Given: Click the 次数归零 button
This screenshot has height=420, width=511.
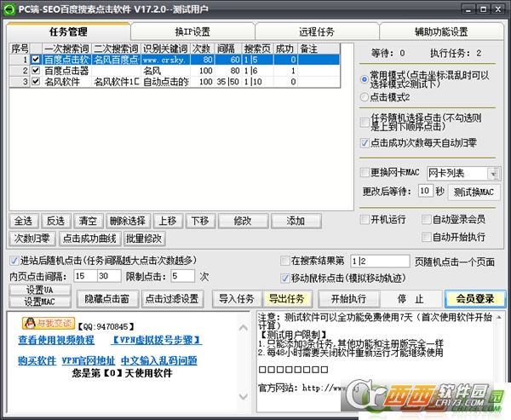Looking at the screenshot, I should click(32, 239).
